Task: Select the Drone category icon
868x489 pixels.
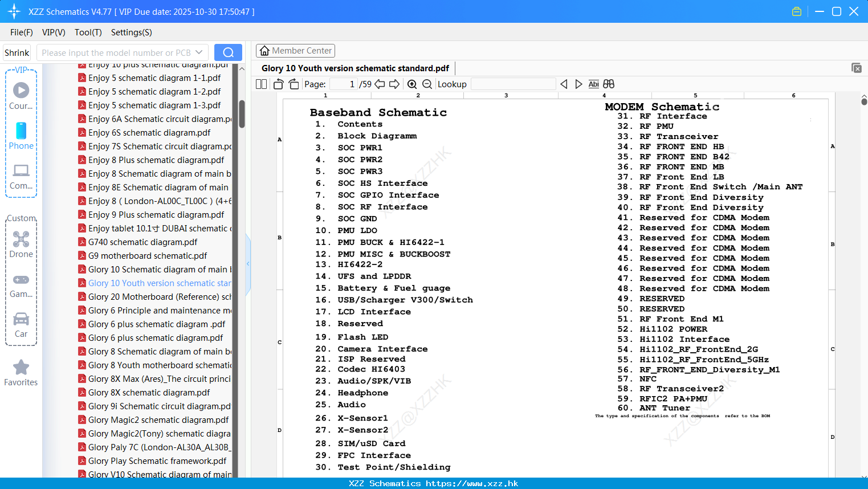Action: click(21, 244)
